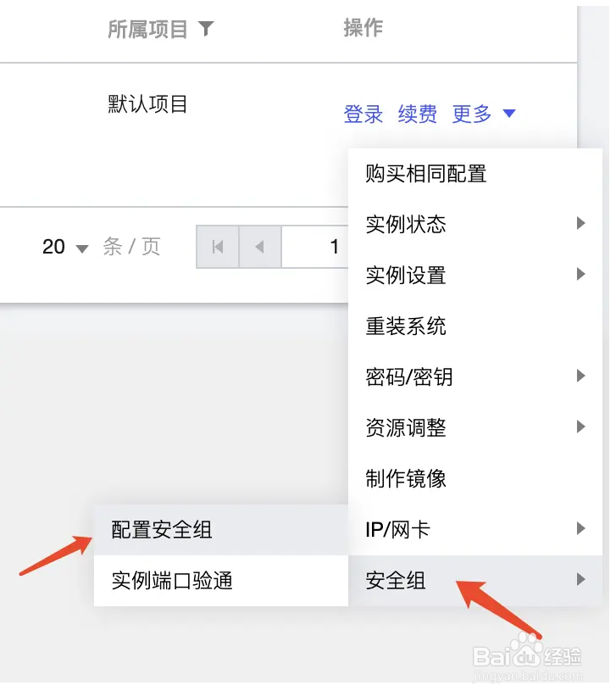
Task: Expand the 安全组 submenu arrow
Action: point(580,579)
